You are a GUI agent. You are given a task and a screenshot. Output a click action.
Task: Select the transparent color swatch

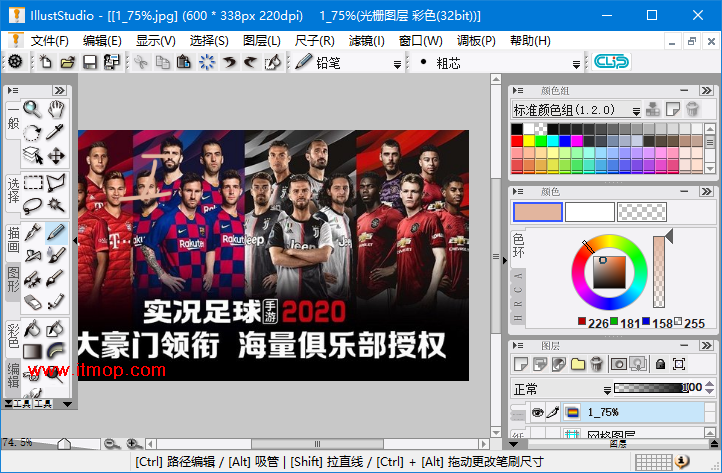[641, 212]
